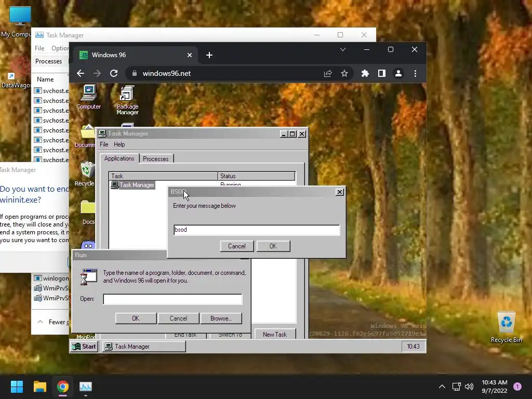Open the Docs folder icon

(88, 212)
